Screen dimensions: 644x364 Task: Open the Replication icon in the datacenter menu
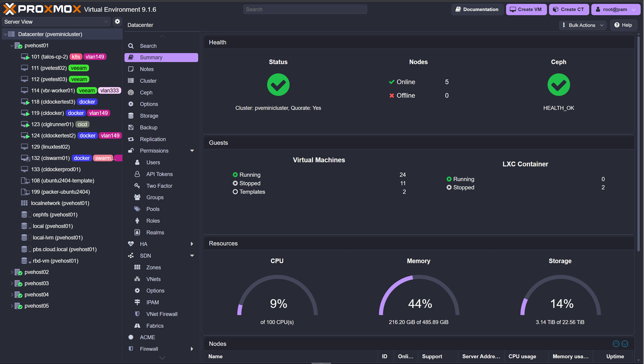tap(131, 139)
